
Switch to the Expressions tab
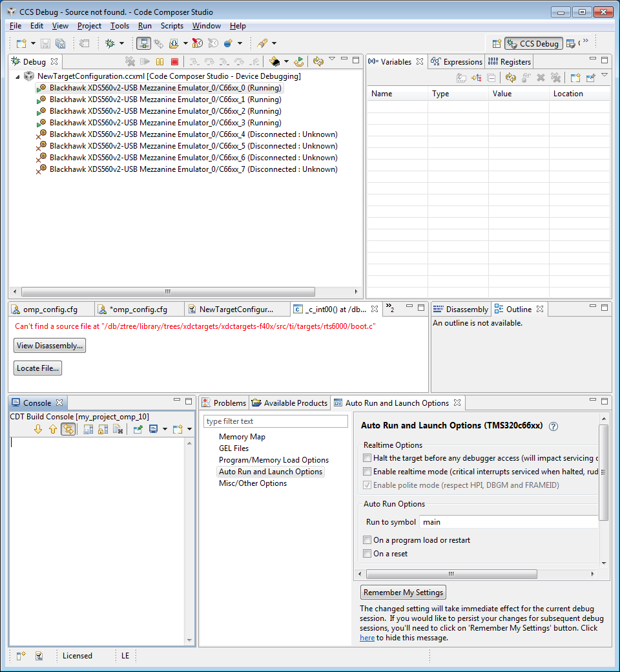pos(457,62)
